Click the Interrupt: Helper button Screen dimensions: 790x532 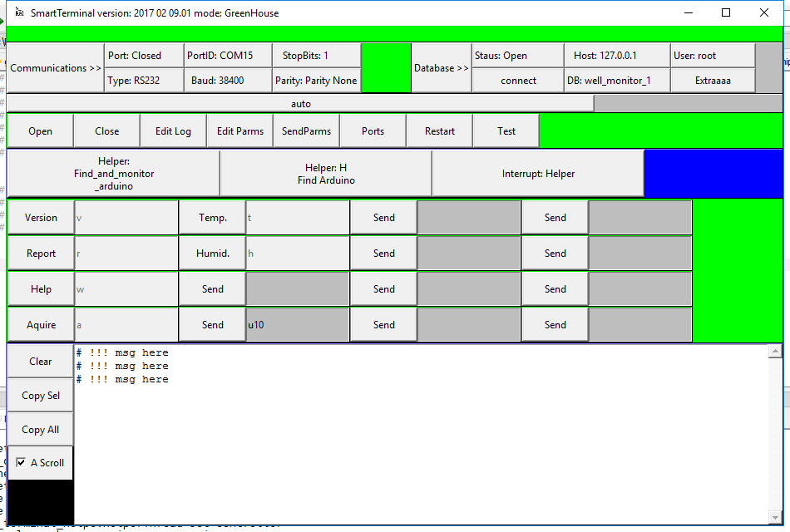[x=538, y=174]
